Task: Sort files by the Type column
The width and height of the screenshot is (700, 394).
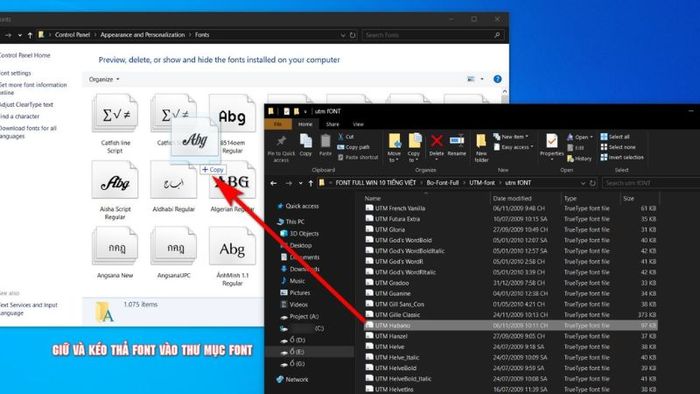Action: tap(570, 198)
